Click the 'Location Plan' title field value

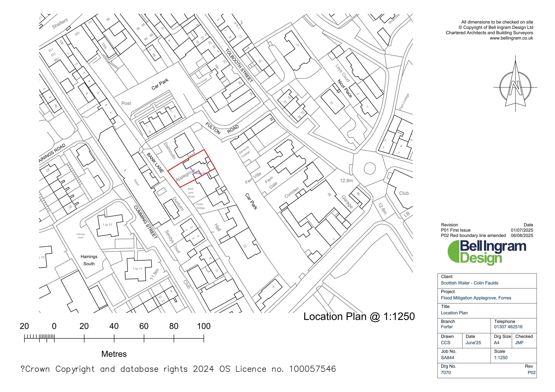pos(454,313)
